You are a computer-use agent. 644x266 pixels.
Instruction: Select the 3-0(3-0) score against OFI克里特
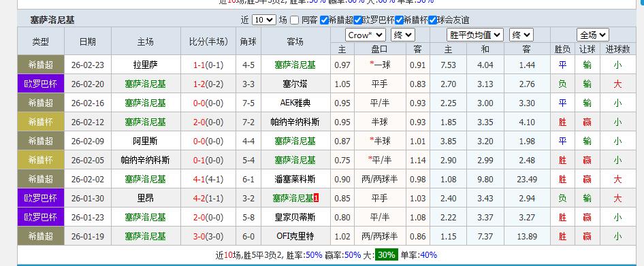(208, 237)
